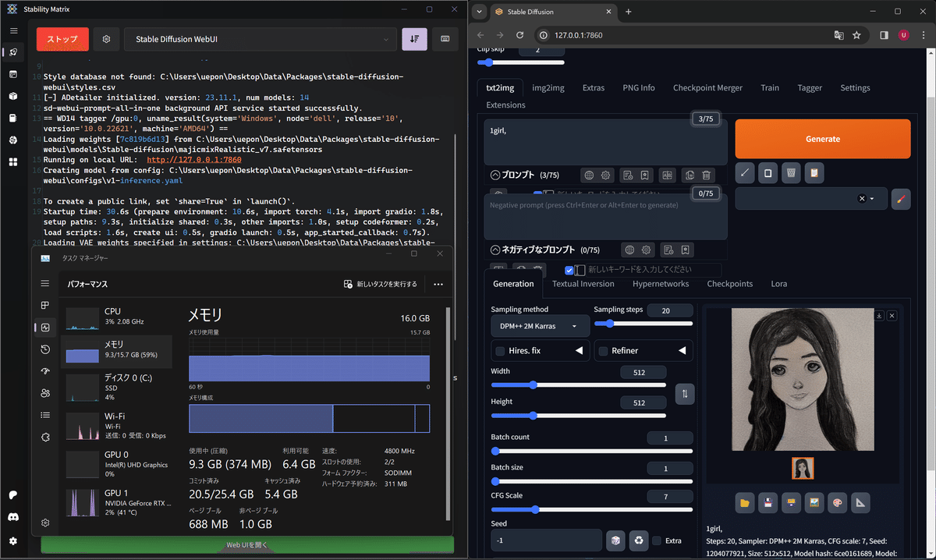Open the Checkpoint Merger tab
Viewport: 936px width, 560px height.
pos(707,88)
